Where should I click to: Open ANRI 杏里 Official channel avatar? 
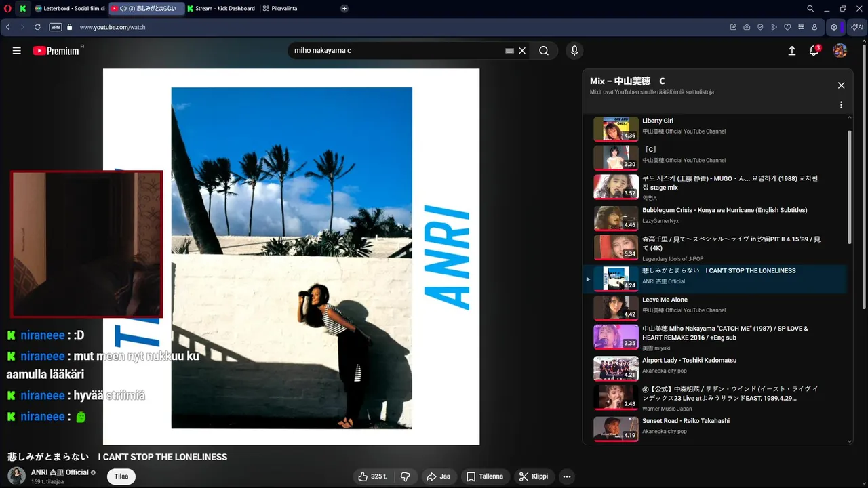coord(16,476)
